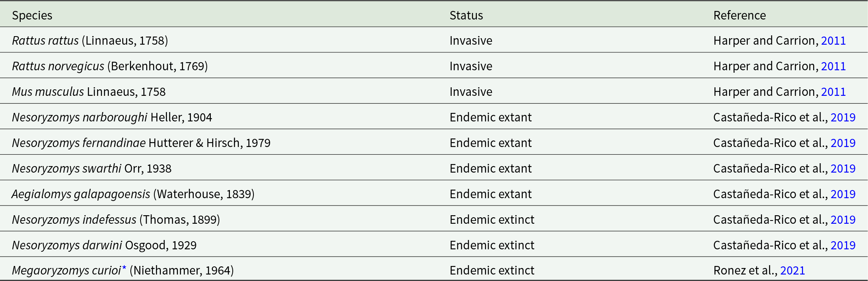The image size is (868, 281).
Task: Click 2019 link in Nesoryzomys fernandinae row
Action: pos(843,143)
